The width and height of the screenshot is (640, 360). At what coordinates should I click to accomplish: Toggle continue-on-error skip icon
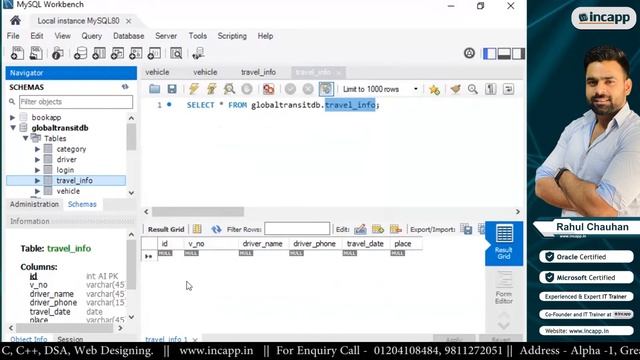click(269, 89)
